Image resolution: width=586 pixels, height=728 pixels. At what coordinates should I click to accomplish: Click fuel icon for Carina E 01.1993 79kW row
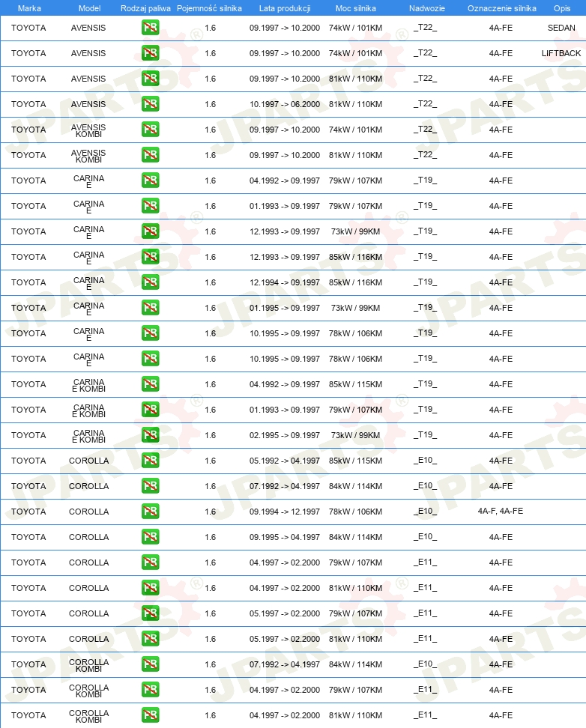(x=150, y=206)
